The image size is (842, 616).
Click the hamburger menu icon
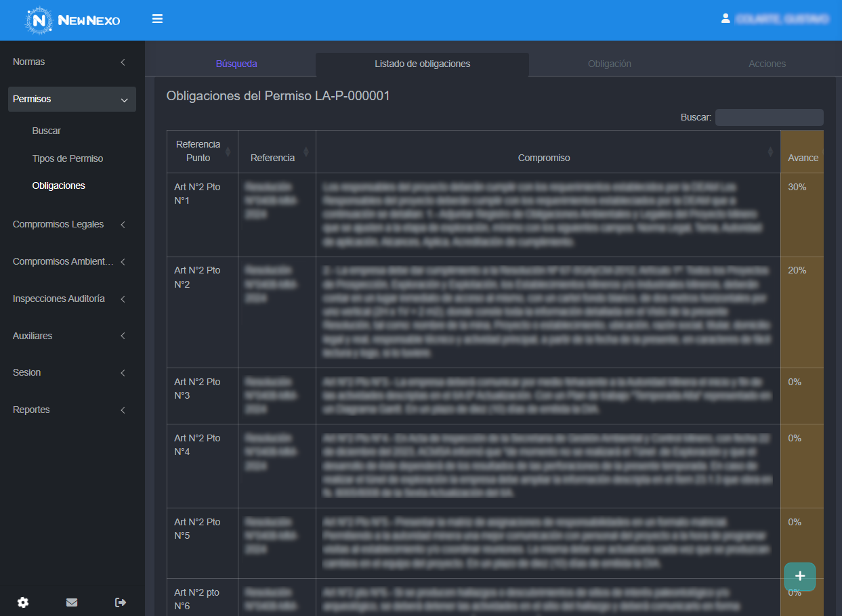(157, 19)
